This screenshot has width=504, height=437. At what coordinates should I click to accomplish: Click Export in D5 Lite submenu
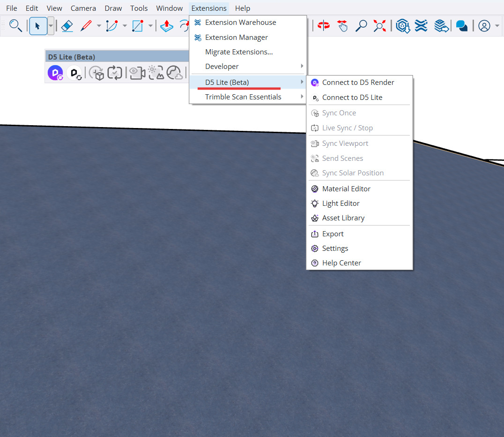[333, 234]
